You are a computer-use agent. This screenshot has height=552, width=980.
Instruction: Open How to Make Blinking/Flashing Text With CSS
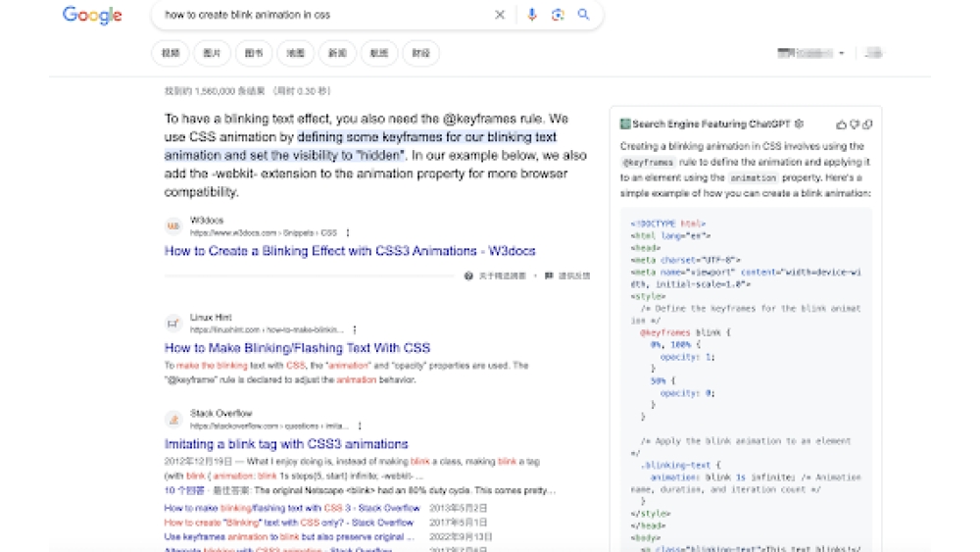click(298, 348)
